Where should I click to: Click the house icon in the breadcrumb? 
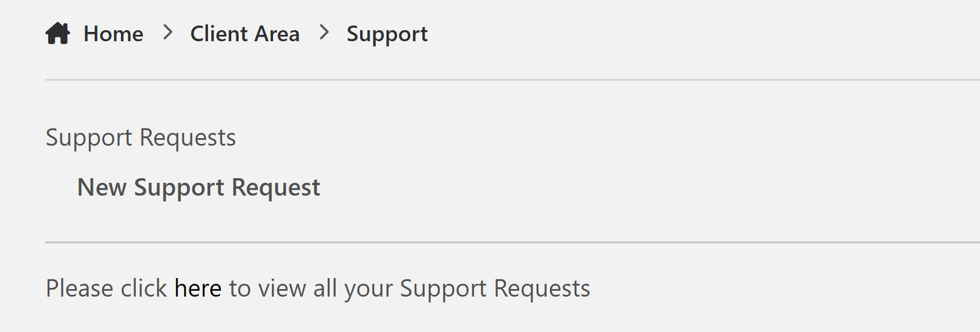[x=58, y=33]
